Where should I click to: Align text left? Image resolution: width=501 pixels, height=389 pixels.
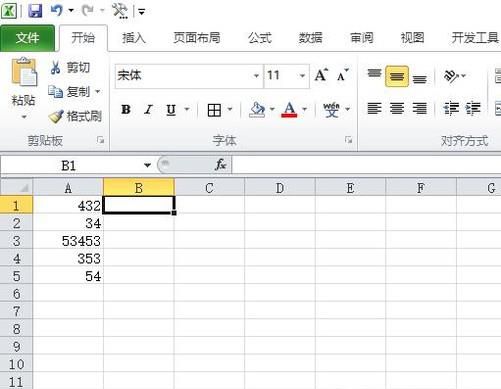click(374, 109)
